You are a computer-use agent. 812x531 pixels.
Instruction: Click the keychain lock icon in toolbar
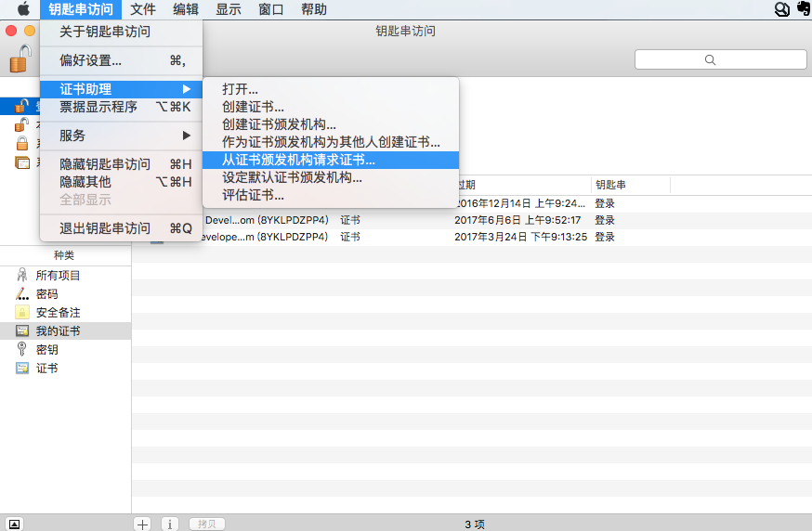point(20,58)
